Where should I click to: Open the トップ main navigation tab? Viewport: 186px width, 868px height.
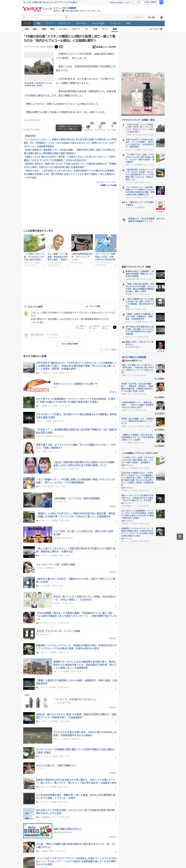27,24
